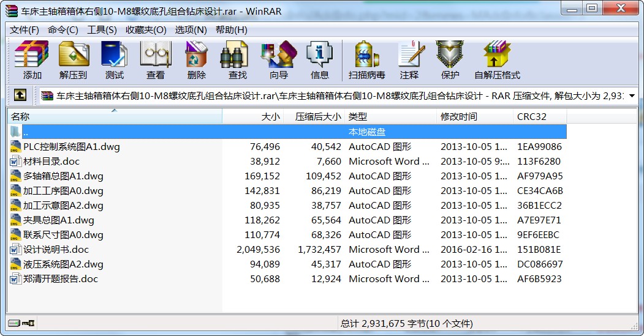Open the 工具(S) menu

coord(102,30)
